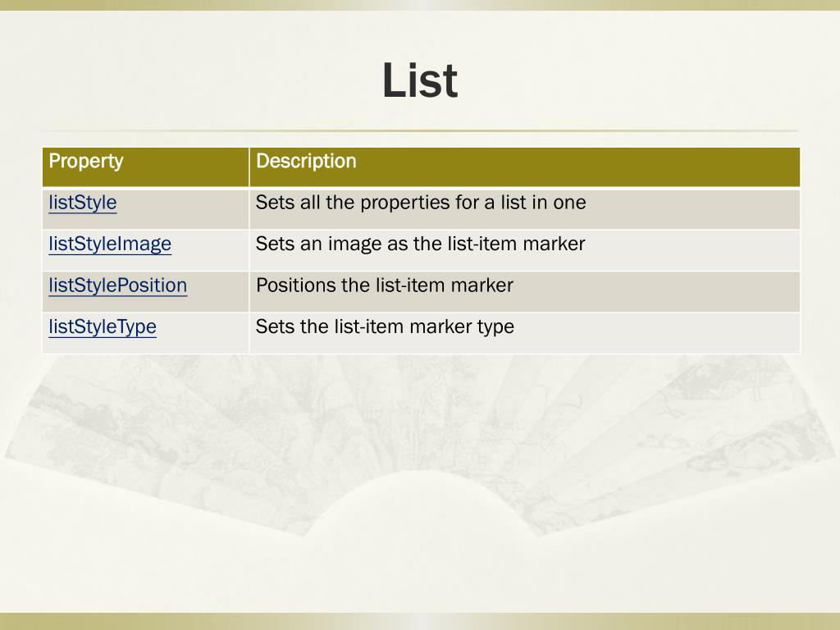Screen dimensions: 840x630
Task: Click empty area beside the listStyle link
Action: pyautogui.click(x=182, y=209)
